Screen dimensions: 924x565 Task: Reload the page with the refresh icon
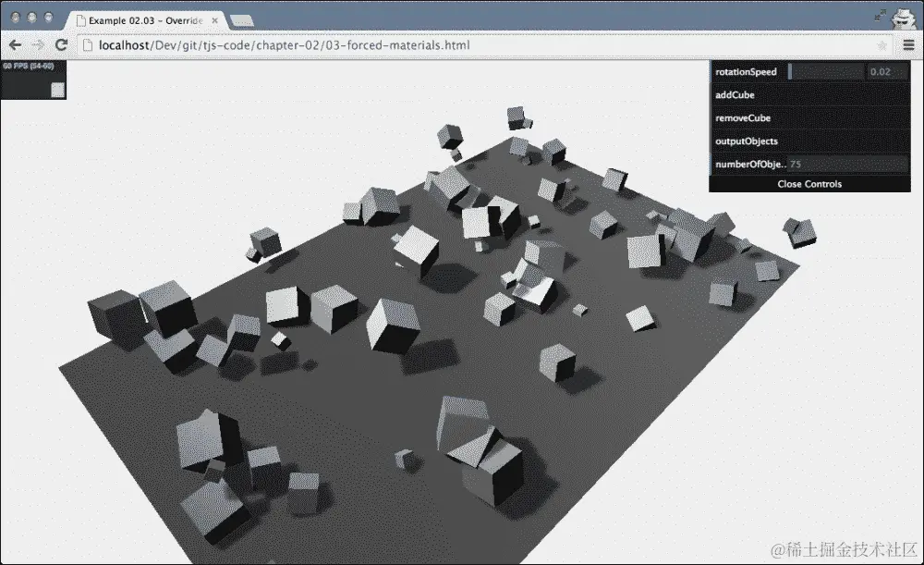click(61, 44)
